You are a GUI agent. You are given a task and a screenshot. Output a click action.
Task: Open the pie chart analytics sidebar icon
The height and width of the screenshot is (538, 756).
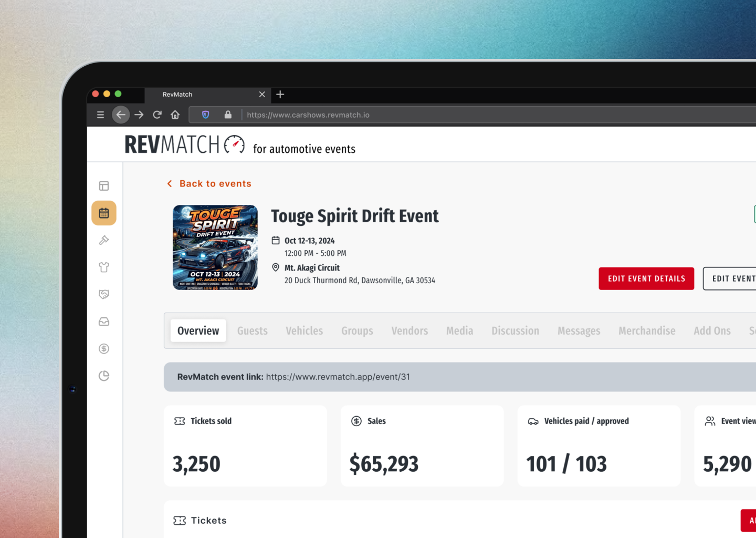104,376
